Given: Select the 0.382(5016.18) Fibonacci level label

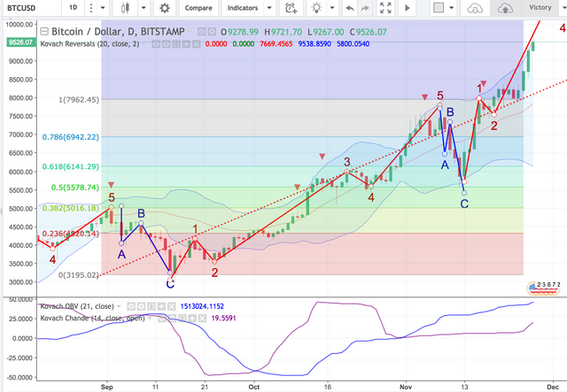Looking at the screenshot, I should click(71, 209).
